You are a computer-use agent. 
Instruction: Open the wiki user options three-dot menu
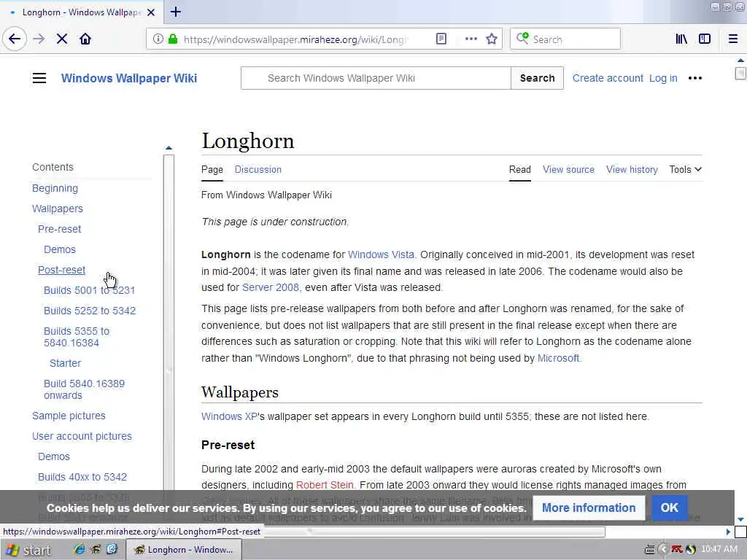(695, 78)
